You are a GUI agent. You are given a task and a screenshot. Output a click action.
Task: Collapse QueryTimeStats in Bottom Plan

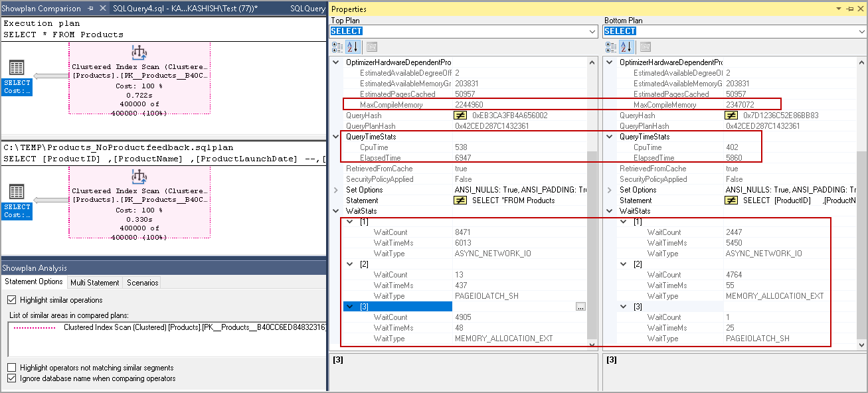tap(610, 137)
